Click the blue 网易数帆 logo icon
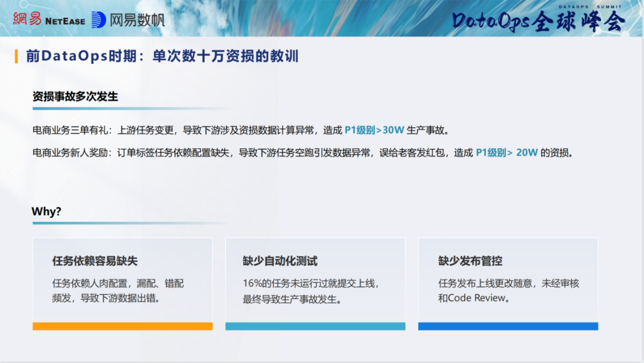Image resolution: width=644 pixels, height=363 pixels. coord(98,20)
